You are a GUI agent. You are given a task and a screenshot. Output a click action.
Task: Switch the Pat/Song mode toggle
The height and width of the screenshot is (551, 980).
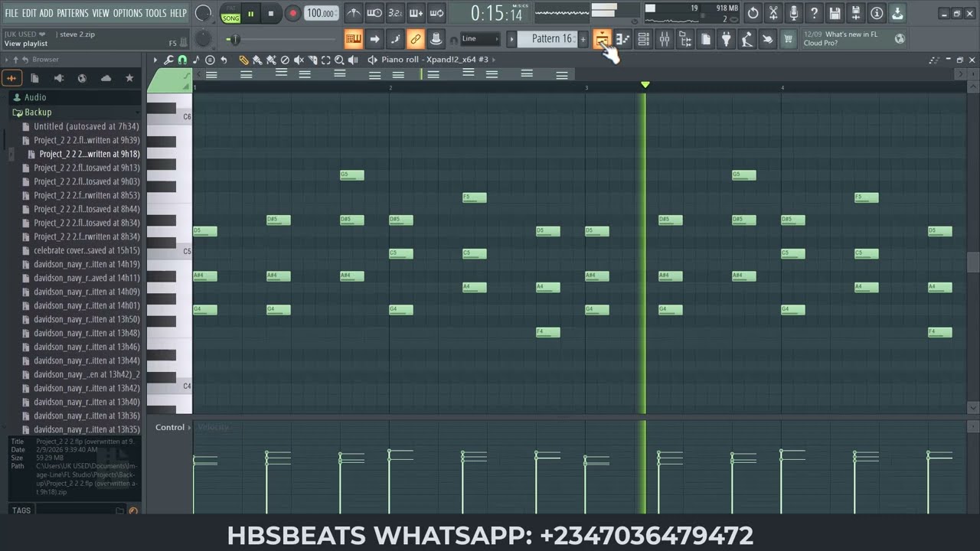pos(230,13)
